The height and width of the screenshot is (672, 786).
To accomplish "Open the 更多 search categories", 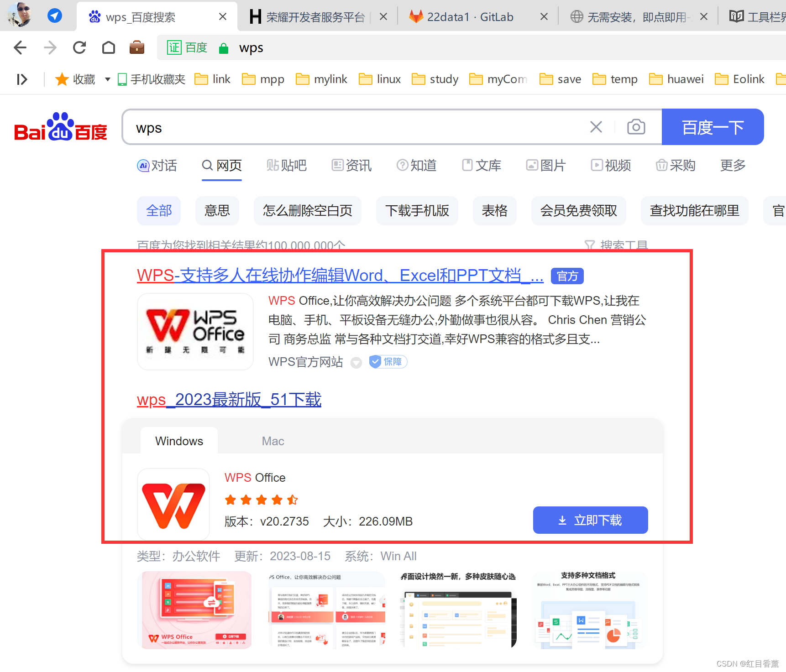I will [733, 165].
